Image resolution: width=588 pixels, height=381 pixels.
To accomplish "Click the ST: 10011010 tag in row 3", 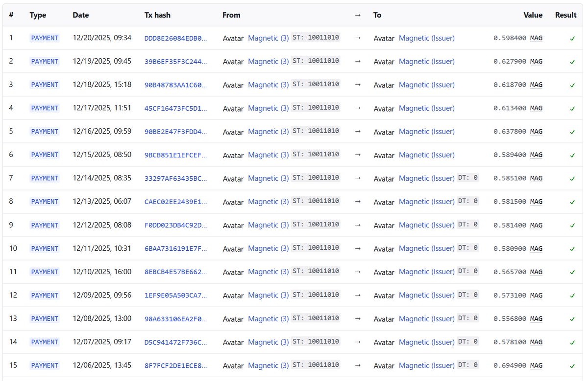I will pyautogui.click(x=316, y=84).
